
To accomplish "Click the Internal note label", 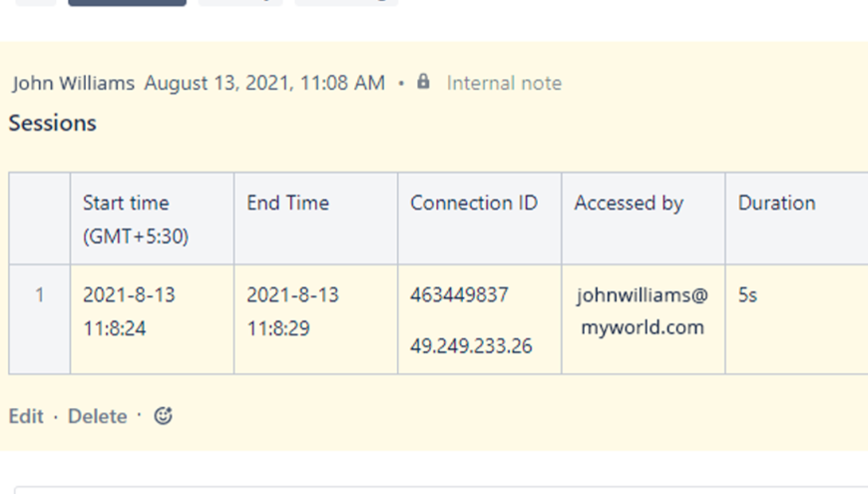I will tap(504, 84).
